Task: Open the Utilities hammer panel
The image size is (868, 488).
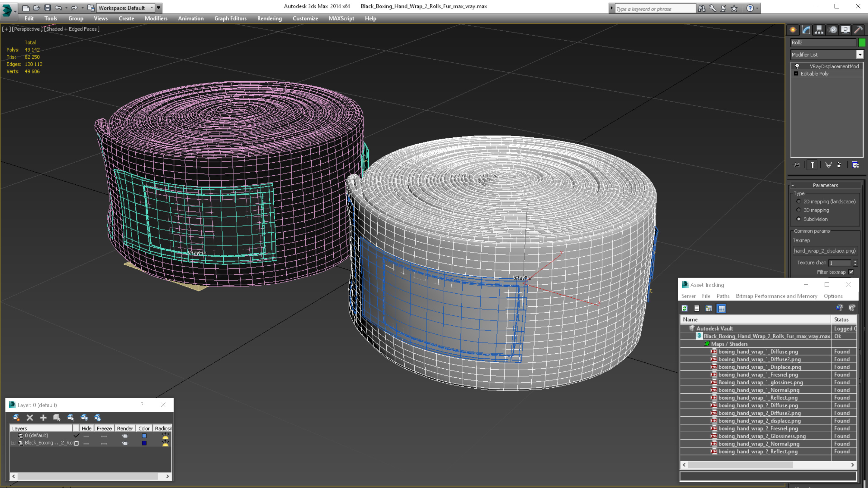Action: point(858,30)
